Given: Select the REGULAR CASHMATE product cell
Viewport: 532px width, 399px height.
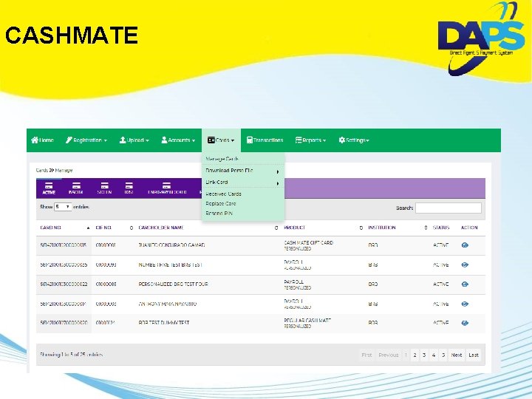Looking at the screenshot, I should click(x=307, y=323).
